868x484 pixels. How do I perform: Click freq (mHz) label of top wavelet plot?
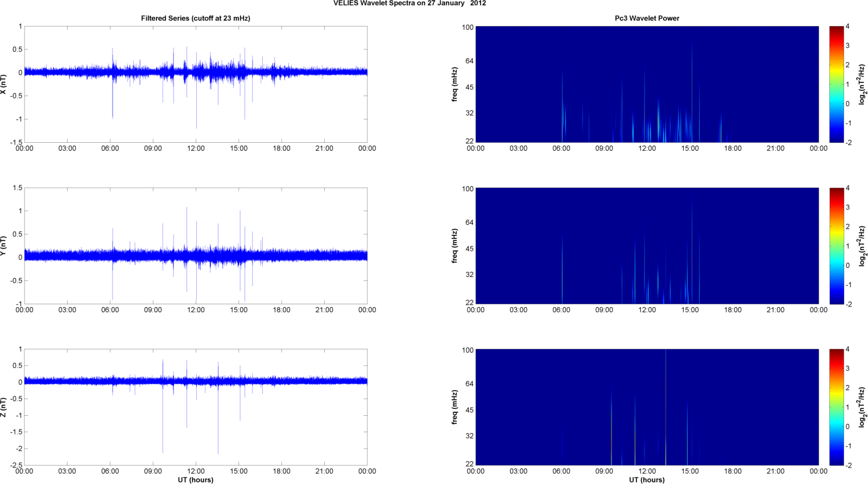pyautogui.click(x=454, y=84)
